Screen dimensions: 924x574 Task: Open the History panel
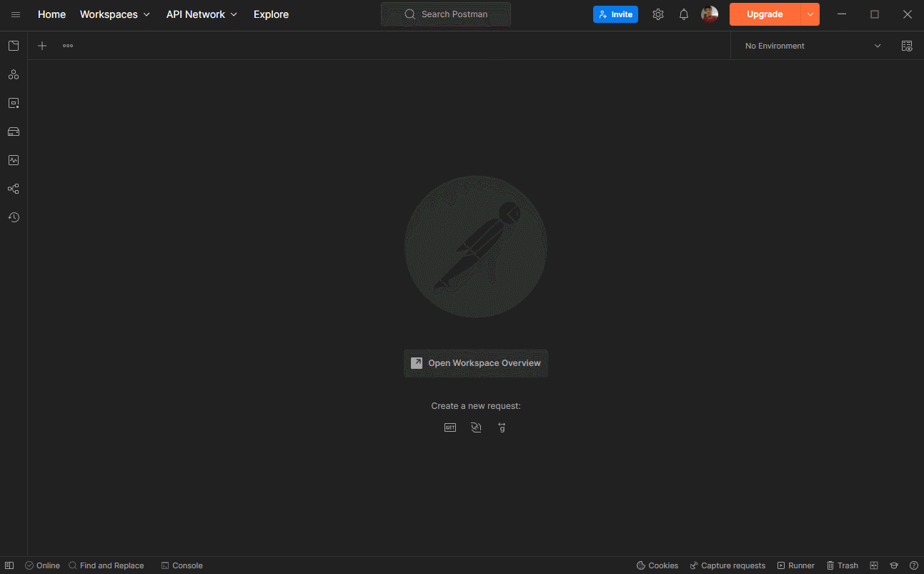pyautogui.click(x=13, y=217)
